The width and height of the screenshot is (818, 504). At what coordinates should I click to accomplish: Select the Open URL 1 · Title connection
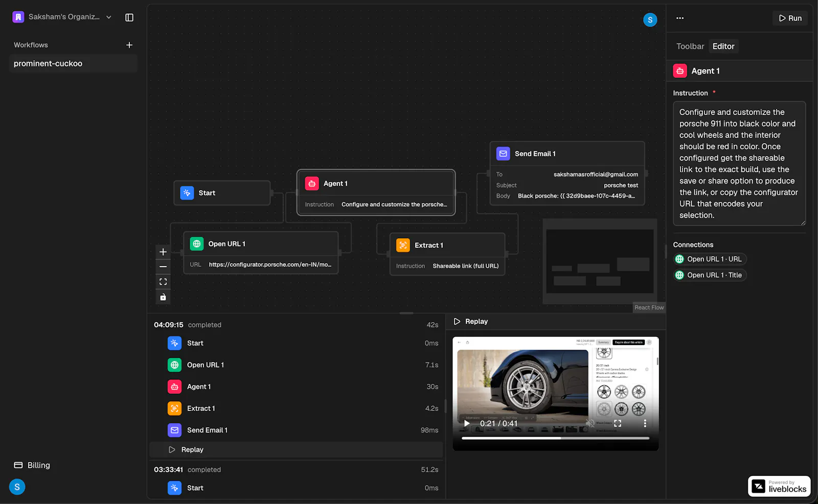coord(710,275)
